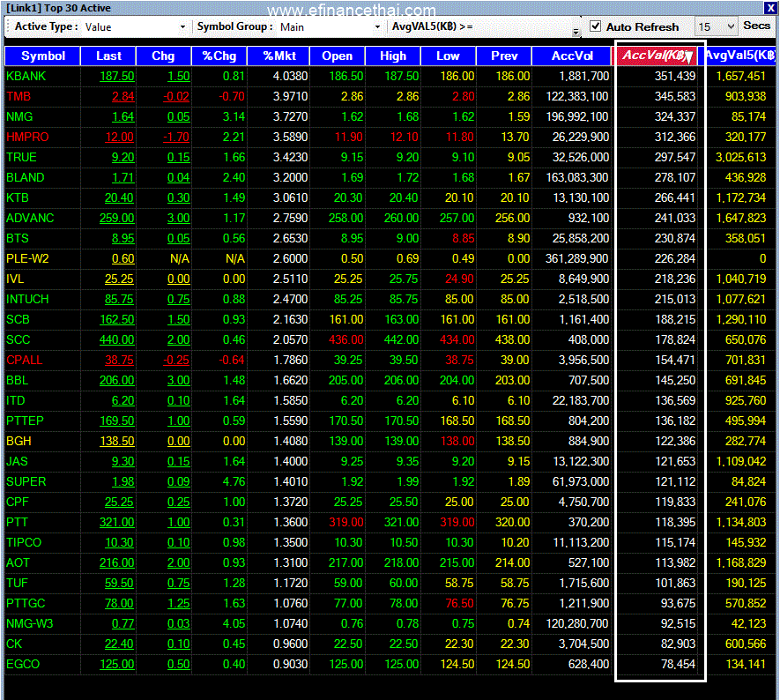Sort by the AccVol column header
Viewport: 780px width, 700px height.
pyautogui.click(x=572, y=56)
